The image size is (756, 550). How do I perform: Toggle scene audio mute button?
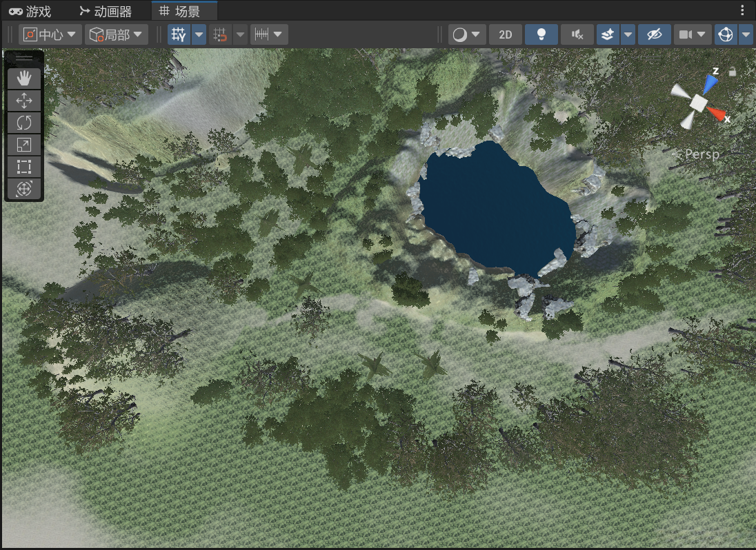[577, 34]
